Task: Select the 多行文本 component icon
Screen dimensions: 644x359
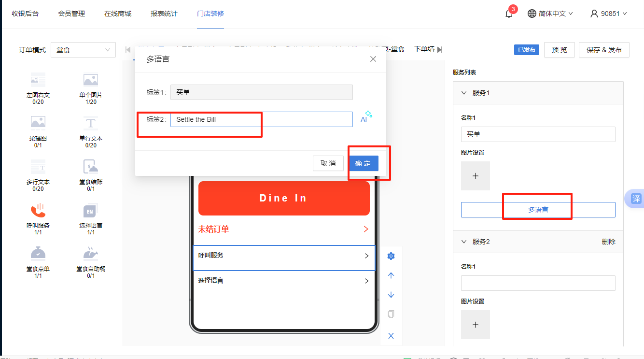Action: click(38, 166)
